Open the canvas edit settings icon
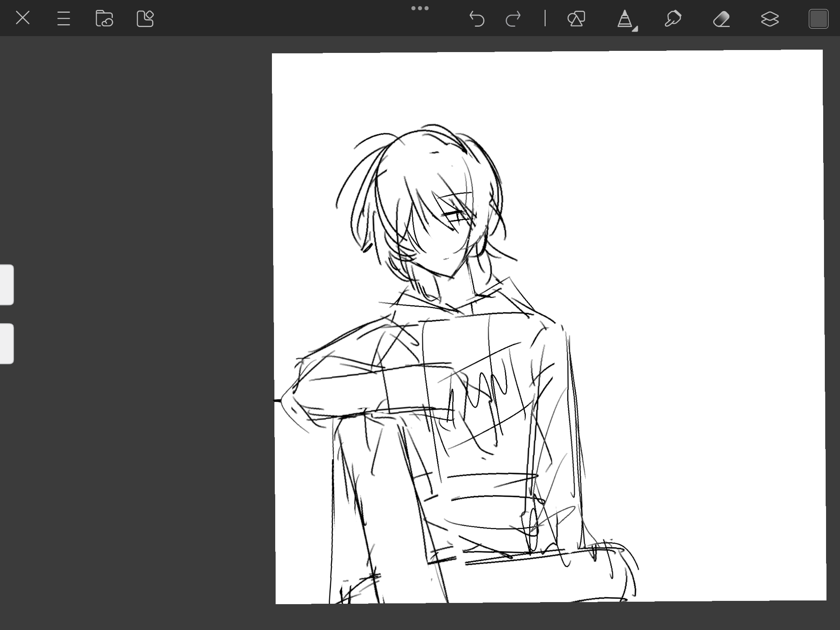This screenshot has height=630, width=840. coord(145,18)
